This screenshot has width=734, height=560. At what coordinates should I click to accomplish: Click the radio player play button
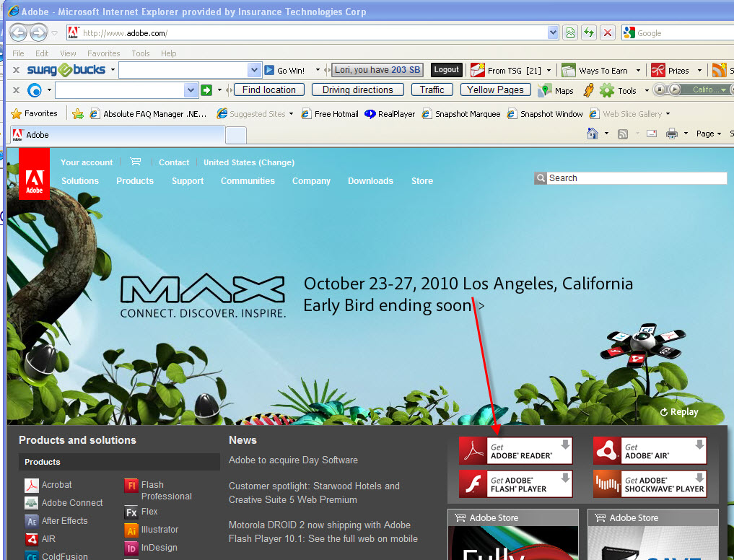click(x=675, y=89)
